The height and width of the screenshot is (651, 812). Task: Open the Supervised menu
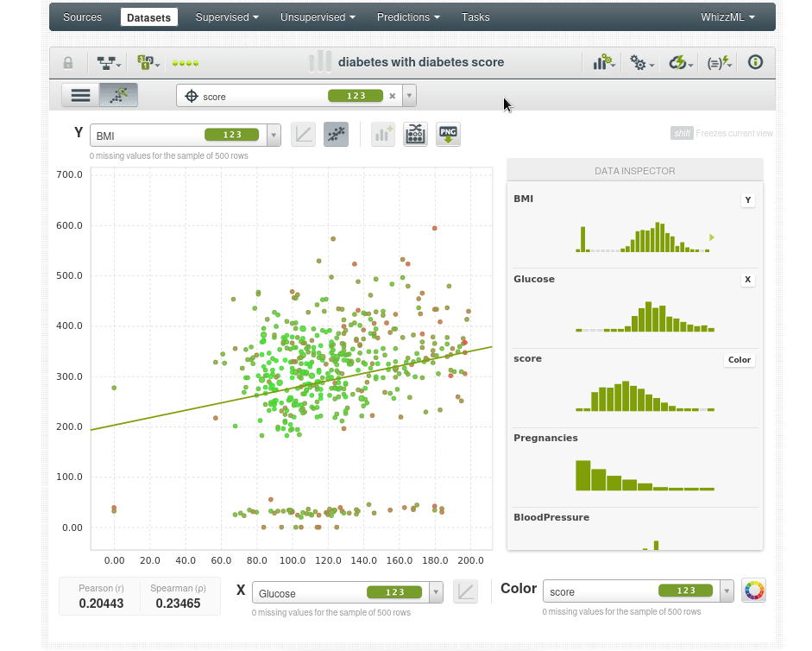(x=226, y=17)
